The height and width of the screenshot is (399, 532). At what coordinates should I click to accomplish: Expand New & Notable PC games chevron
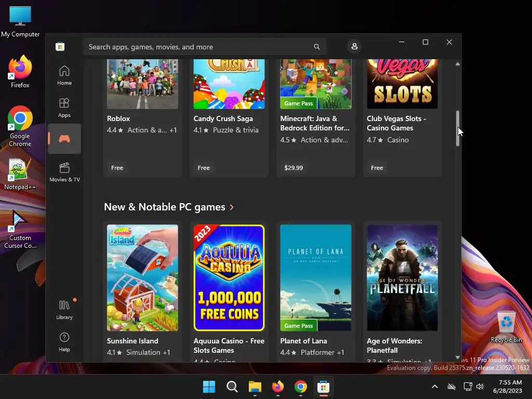pos(232,207)
